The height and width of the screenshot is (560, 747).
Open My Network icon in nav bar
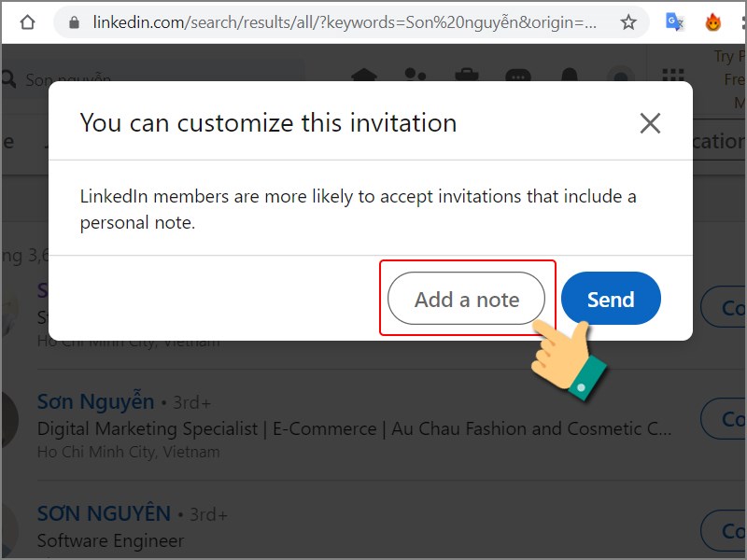415,75
